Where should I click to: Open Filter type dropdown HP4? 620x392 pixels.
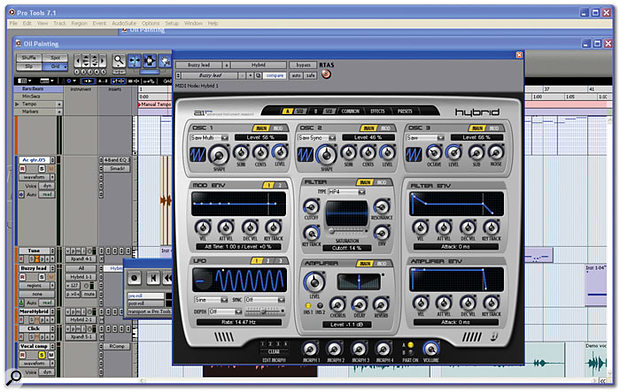point(346,192)
